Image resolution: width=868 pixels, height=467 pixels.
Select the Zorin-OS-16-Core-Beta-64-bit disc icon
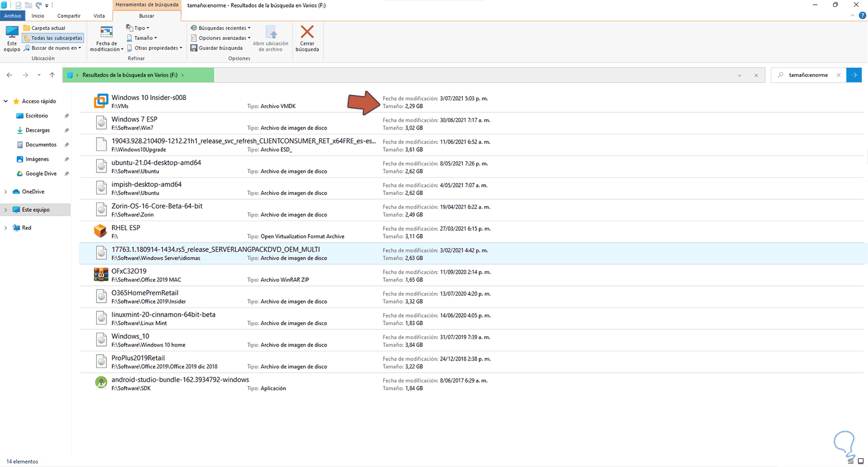[x=101, y=210]
